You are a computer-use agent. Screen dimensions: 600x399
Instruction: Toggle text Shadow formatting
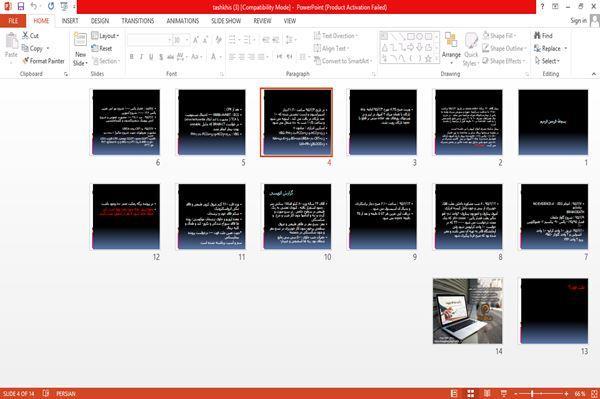161,57
